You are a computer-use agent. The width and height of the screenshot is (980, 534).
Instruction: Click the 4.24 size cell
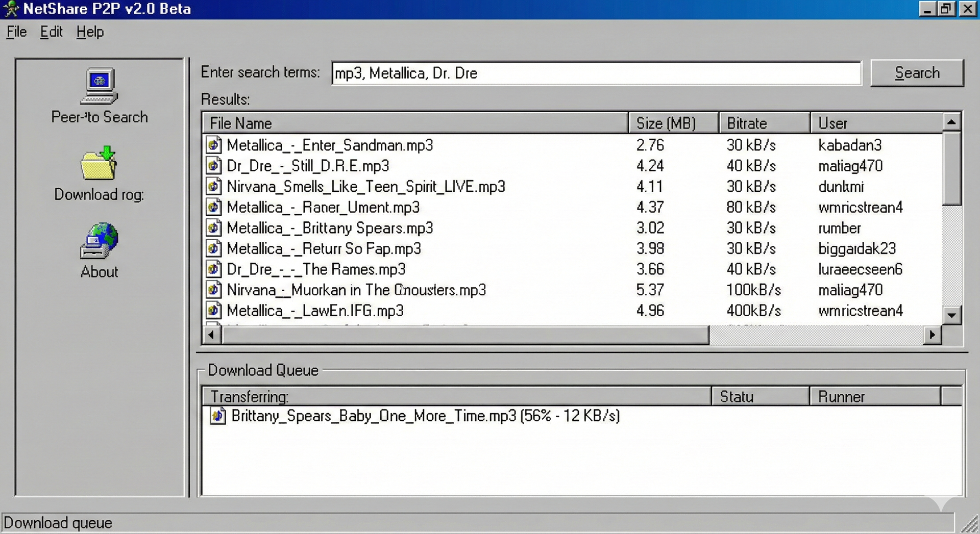coord(650,166)
